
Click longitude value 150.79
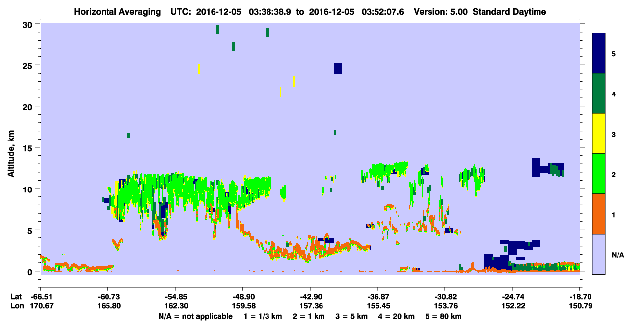click(x=580, y=306)
